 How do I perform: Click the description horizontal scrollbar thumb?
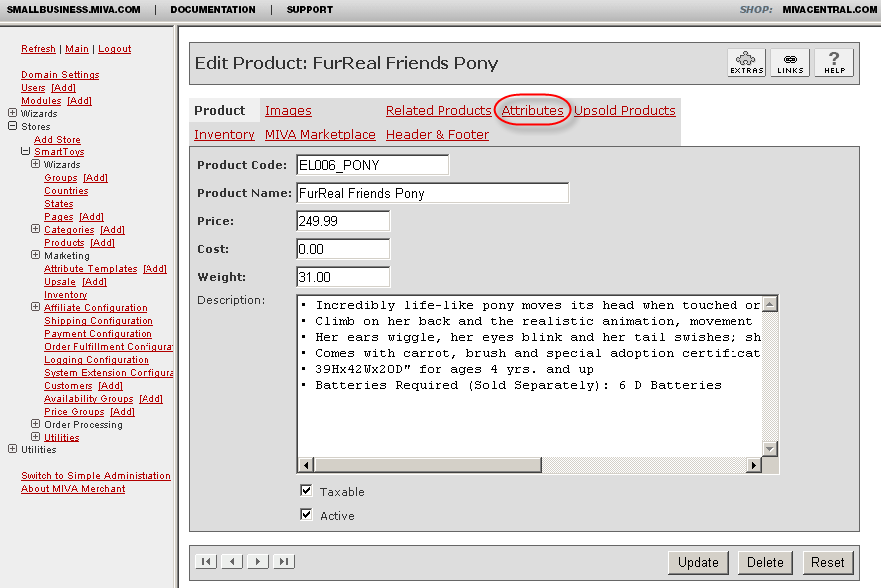(429, 465)
